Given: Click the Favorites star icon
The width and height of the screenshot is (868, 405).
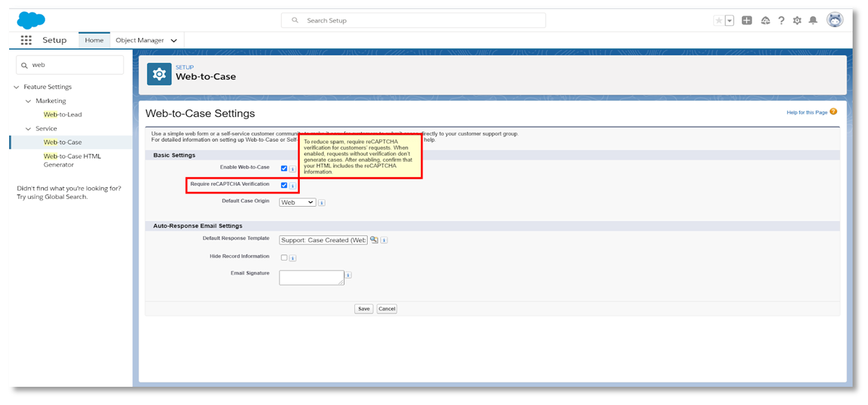Looking at the screenshot, I should pyautogui.click(x=719, y=20).
